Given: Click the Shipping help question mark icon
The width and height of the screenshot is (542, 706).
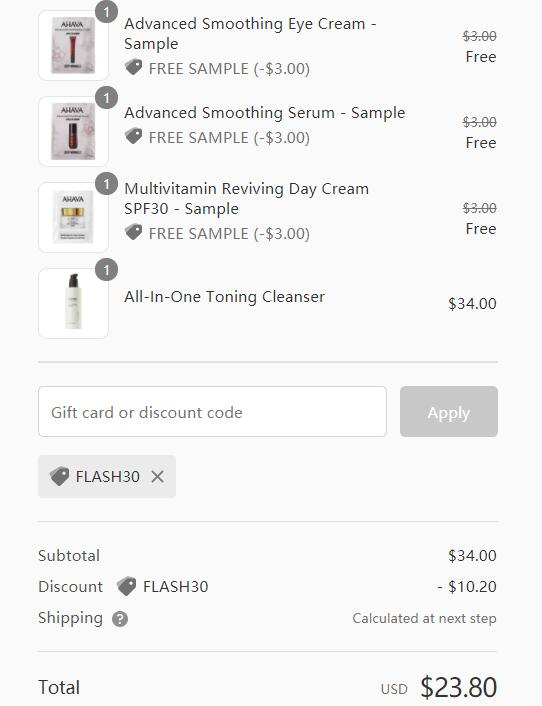Looking at the screenshot, I should pyautogui.click(x=120, y=619).
